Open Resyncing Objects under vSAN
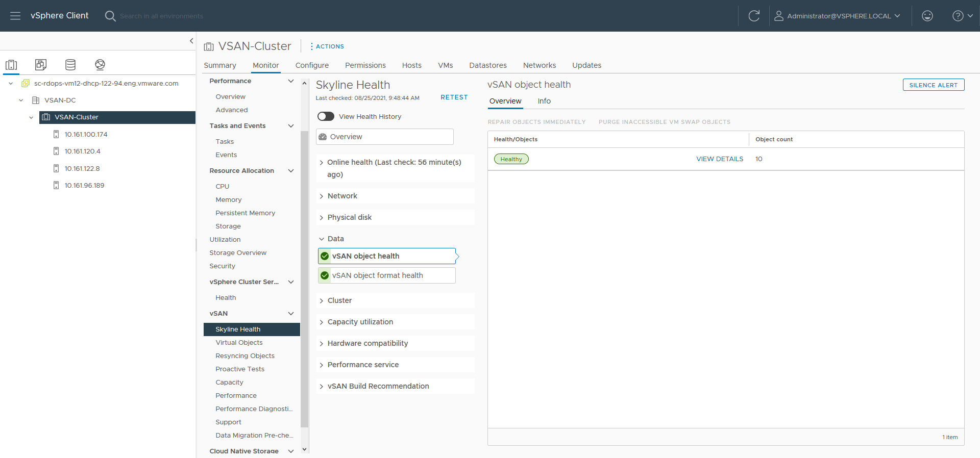This screenshot has height=458, width=980. click(245, 356)
